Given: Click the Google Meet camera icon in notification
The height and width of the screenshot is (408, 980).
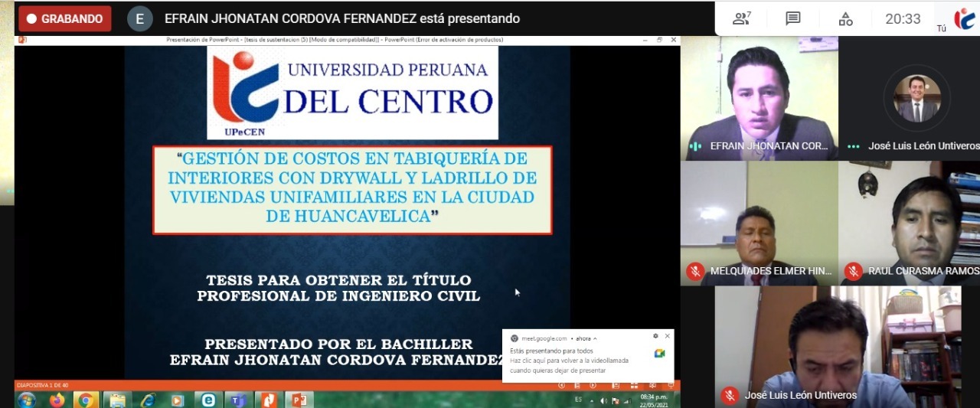Looking at the screenshot, I should pyautogui.click(x=659, y=353).
